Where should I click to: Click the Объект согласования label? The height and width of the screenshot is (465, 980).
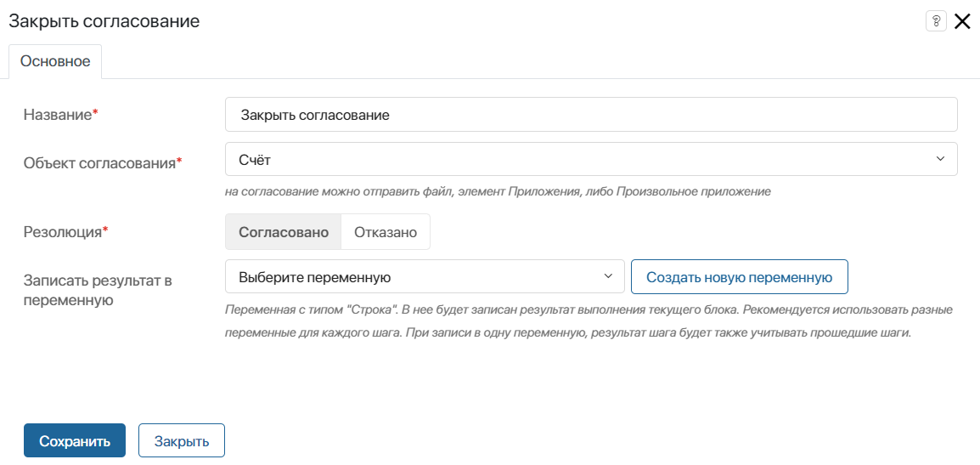103,162
